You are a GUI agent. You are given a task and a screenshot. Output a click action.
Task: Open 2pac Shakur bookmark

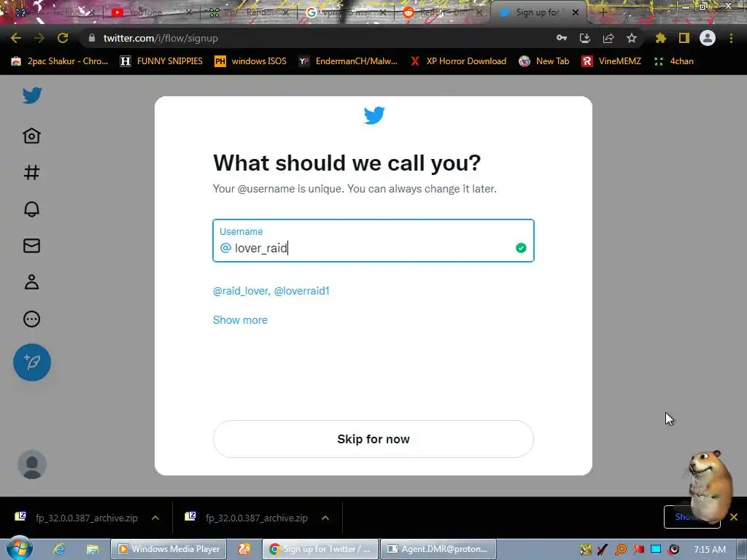tap(60, 61)
